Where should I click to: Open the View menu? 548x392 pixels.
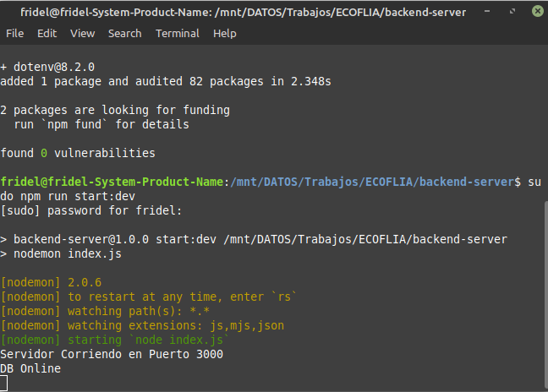point(83,34)
